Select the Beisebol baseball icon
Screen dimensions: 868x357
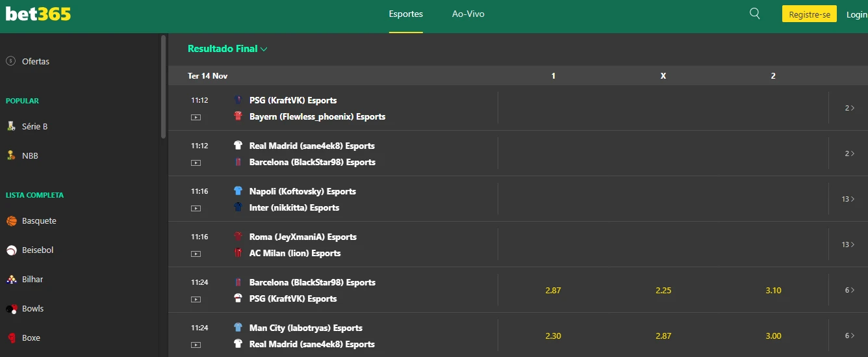(x=12, y=250)
